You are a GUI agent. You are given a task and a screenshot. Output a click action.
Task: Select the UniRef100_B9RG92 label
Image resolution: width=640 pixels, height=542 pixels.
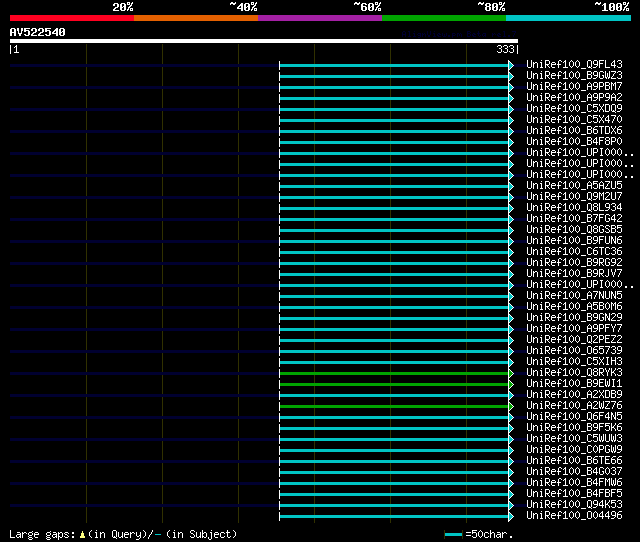tap(574, 262)
